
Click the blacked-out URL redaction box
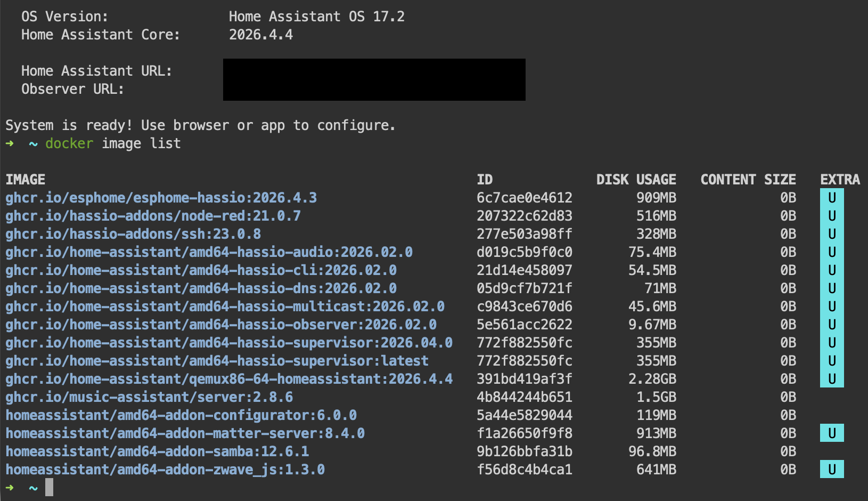[x=374, y=79]
